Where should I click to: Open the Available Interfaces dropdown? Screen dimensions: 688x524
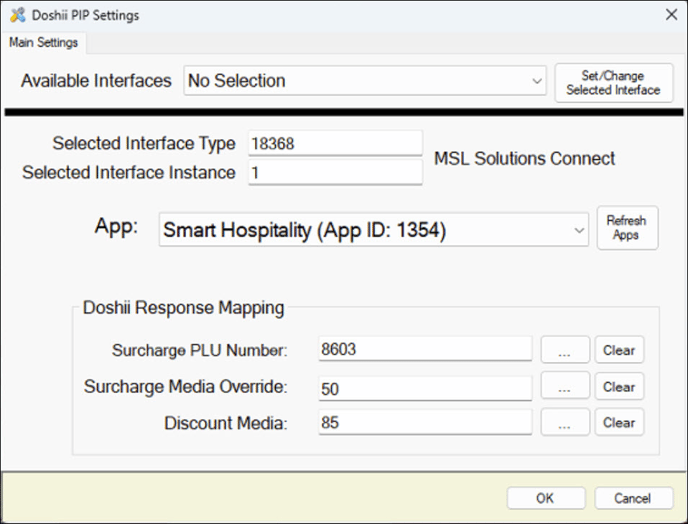[x=365, y=81]
